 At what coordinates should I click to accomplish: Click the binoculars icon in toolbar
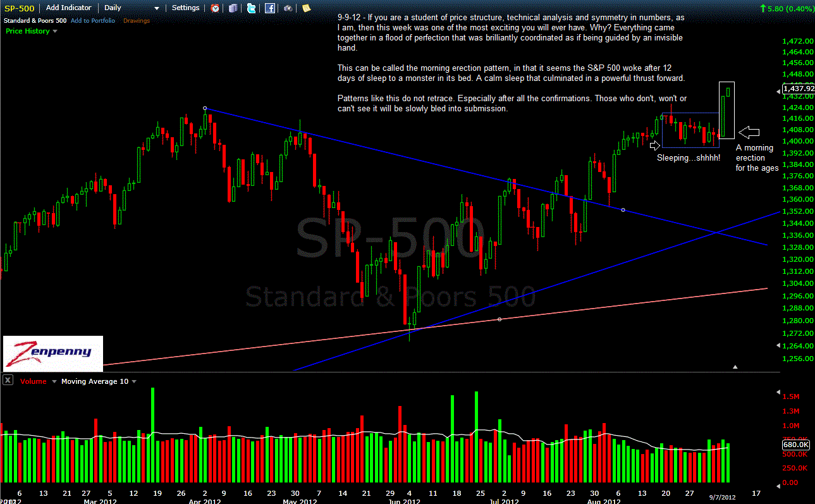[288, 8]
